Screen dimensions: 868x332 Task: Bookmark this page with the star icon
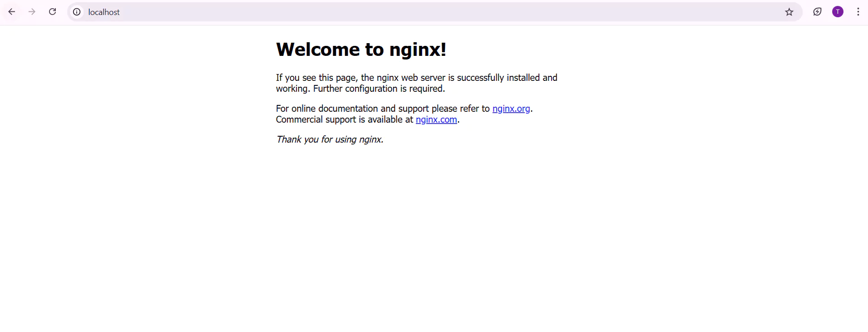tap(789, 12)
